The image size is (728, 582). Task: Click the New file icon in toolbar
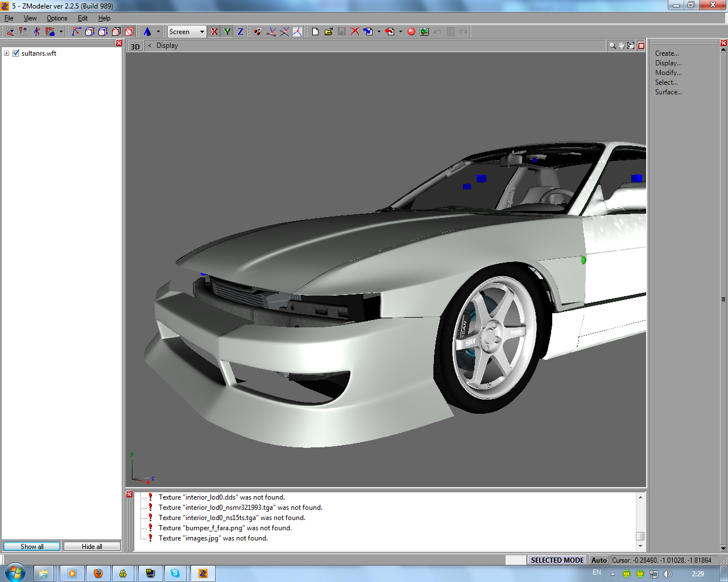tap(315, 32)
